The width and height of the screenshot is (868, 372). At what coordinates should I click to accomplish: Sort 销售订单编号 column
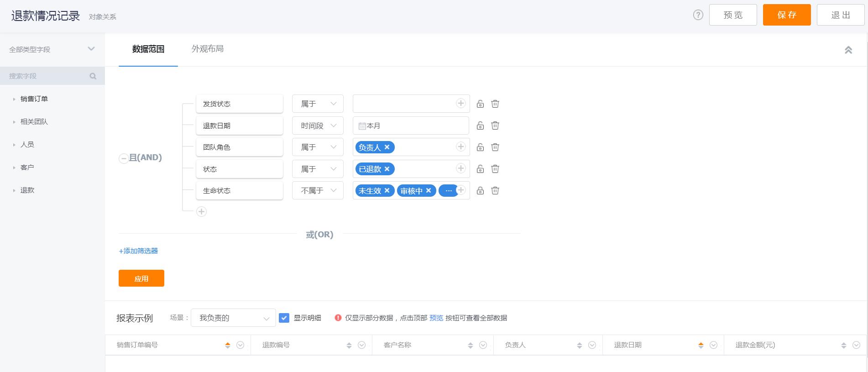pos(228,346)
